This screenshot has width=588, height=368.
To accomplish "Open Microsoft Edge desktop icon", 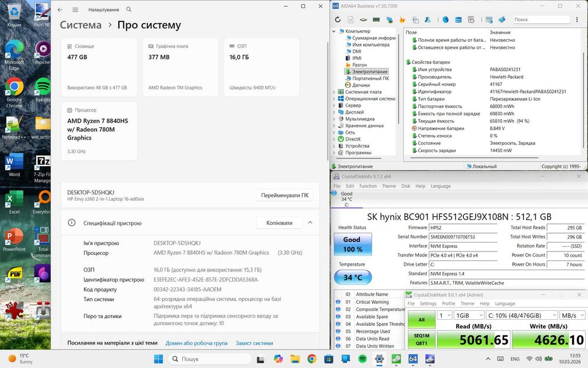I will pyautogui.click(x=14, y=55).
